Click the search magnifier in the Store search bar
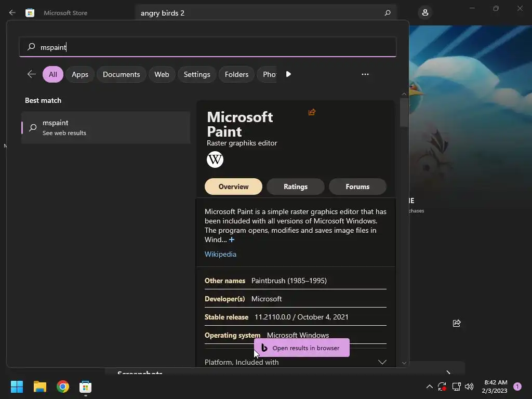Screen dimensions: 532x399 coord(388,13)
